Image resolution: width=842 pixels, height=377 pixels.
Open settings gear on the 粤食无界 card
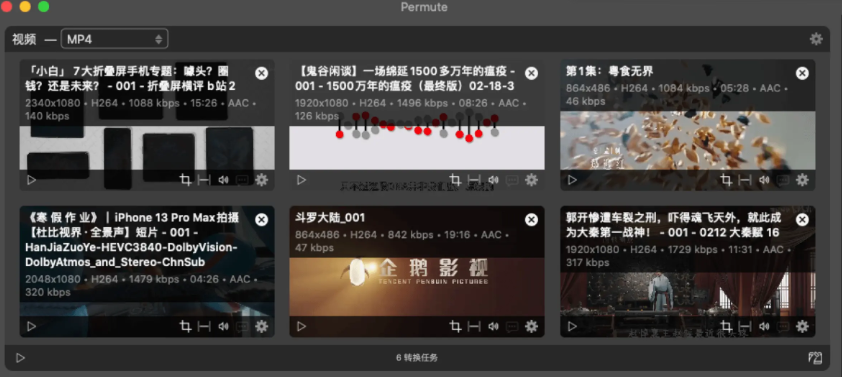click(802, 180)
